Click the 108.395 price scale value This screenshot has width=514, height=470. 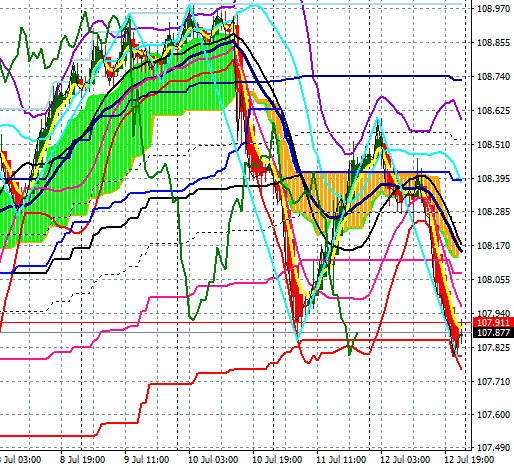[494, 179]
